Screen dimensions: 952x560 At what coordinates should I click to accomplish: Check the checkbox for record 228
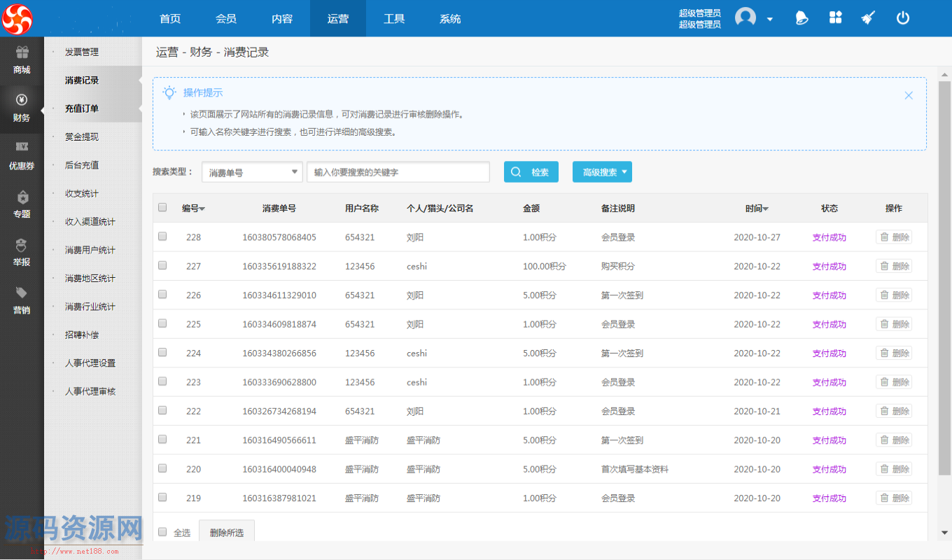pos(162,237)
